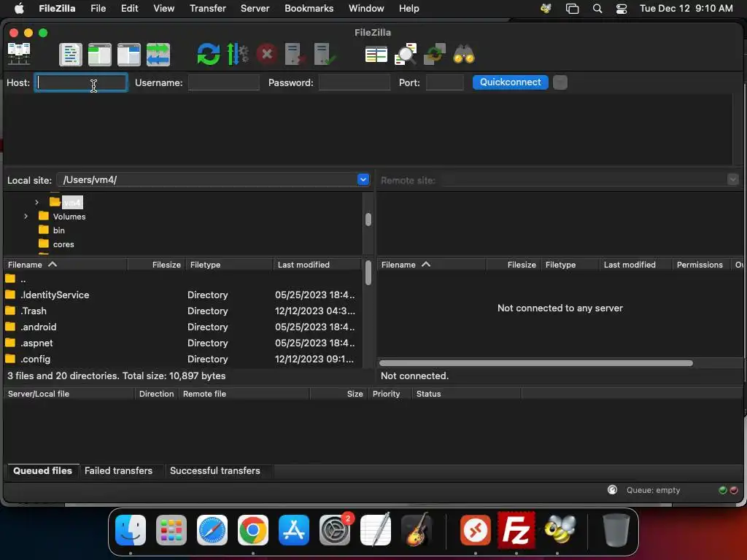This screenshot has height=560, width=747.
Task: Toggle processing of transfer queue icon
Action: coord(238,54)
